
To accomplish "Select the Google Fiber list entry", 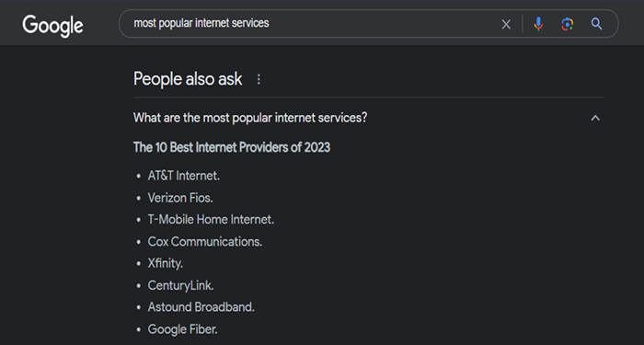I will [x=183, y=329].
